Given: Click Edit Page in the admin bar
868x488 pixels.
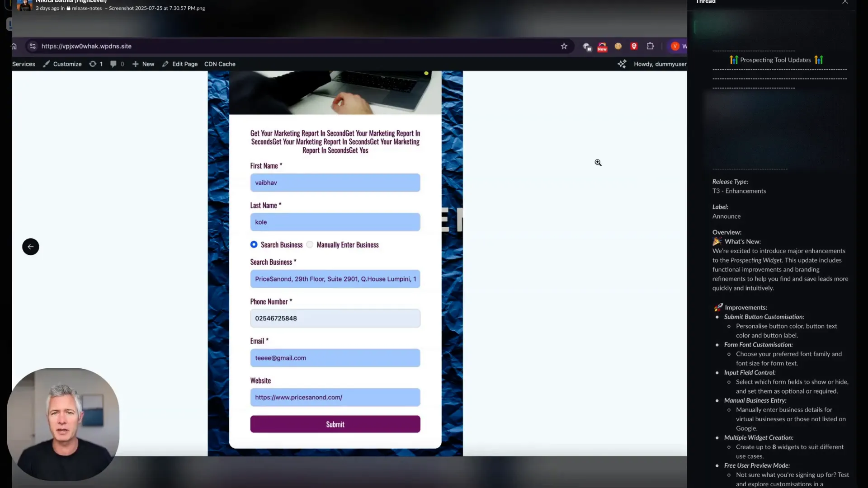Looking at the screenshot, I should [180, 64].
